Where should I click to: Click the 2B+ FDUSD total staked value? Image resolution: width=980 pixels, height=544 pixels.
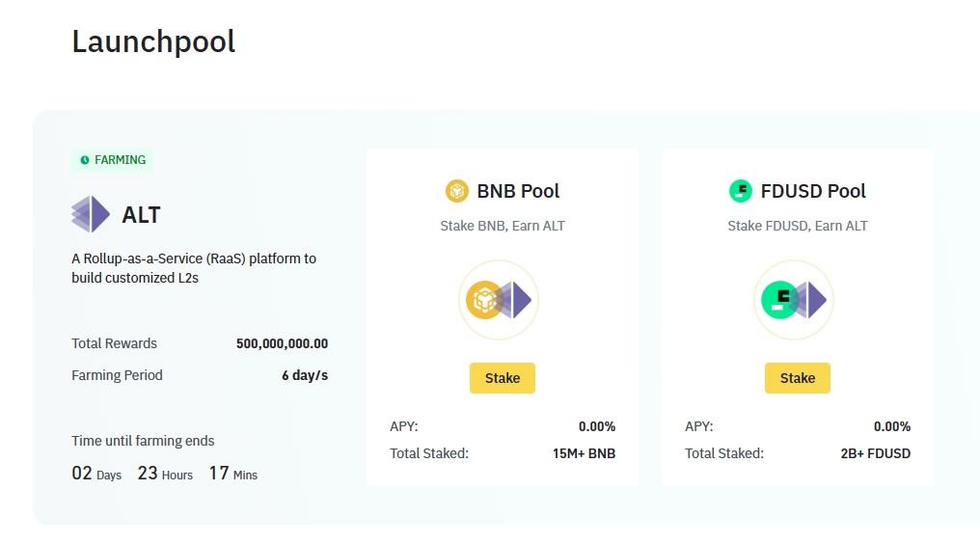pyautogui.click(x=875, y=453)
